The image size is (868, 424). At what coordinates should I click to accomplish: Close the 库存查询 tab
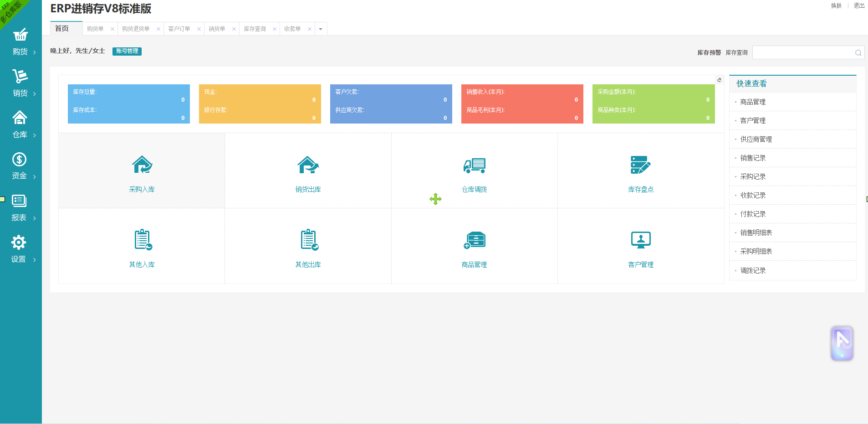click(x=275, y=29)
